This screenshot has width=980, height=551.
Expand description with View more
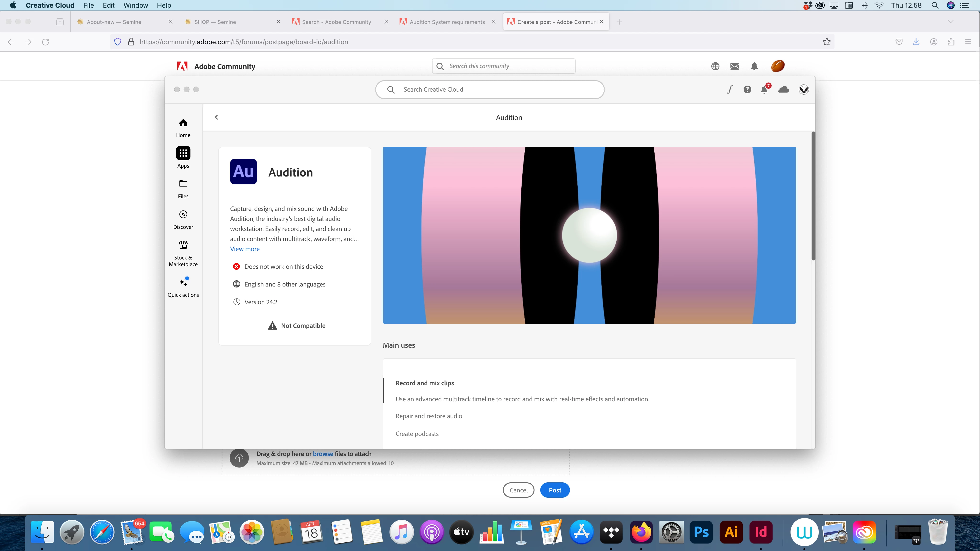point(245,249)
